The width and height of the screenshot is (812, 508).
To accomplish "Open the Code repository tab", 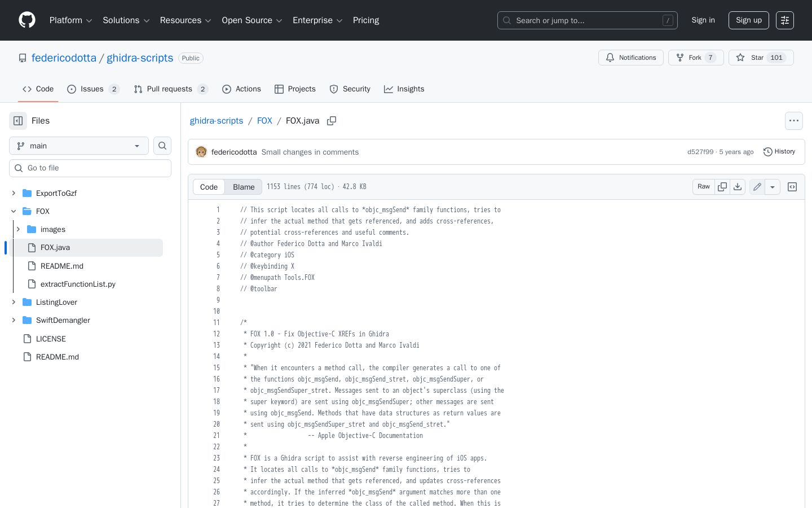I will (x=38, y=89).
